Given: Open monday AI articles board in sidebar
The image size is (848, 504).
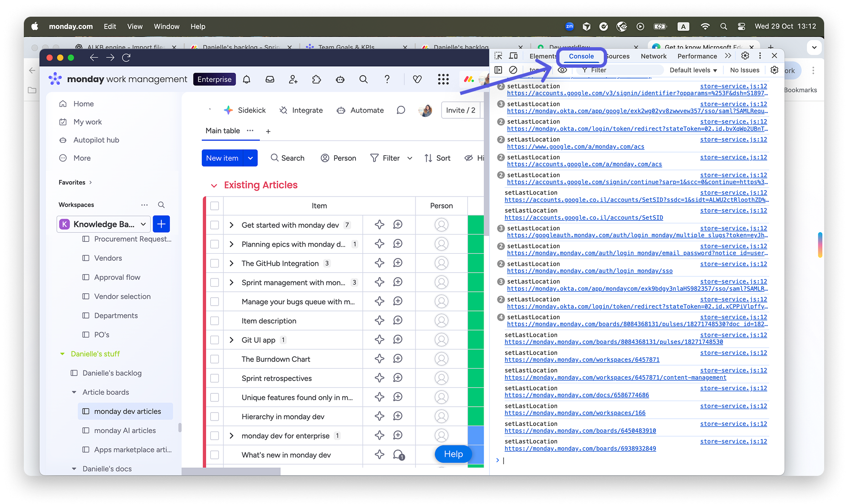Looking at the screenshot, I should 125,431.
